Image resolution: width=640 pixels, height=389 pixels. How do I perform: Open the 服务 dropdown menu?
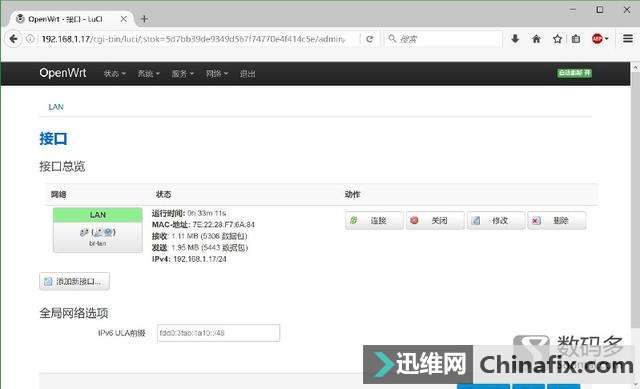coord(182,74)
